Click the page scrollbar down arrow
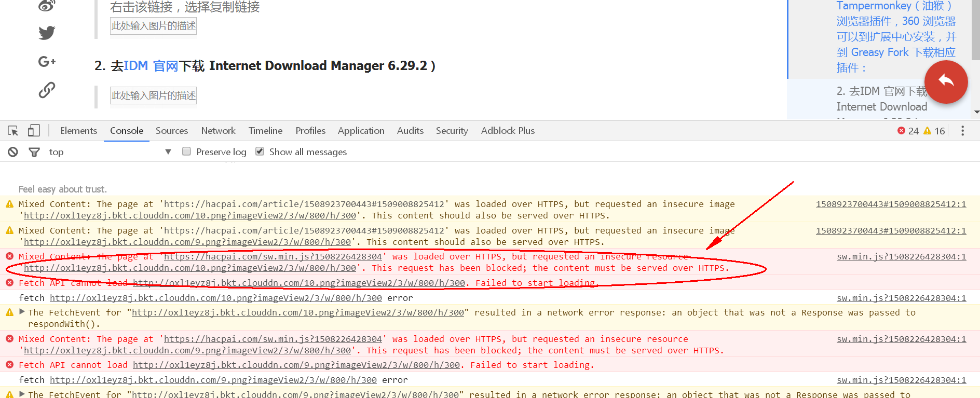980x398 pixels. [976, 112]
